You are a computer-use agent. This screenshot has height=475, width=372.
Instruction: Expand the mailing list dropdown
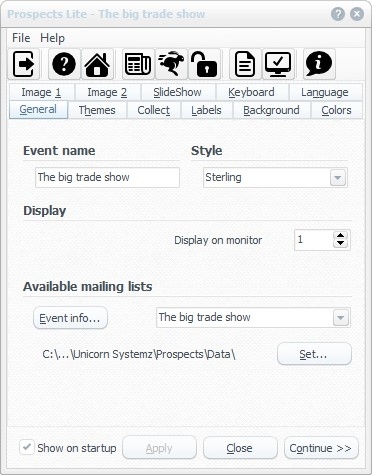coord(341,318)
